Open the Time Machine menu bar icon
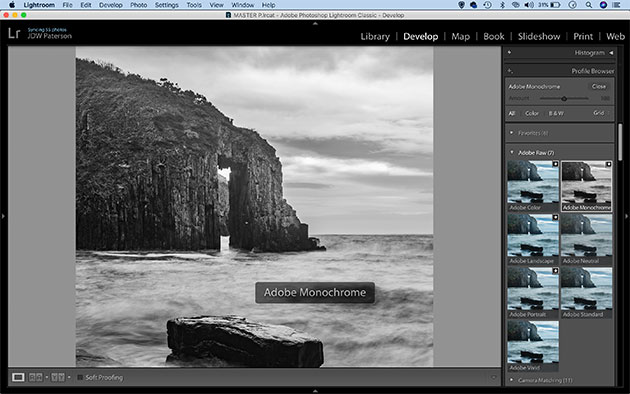The height and width of the screenshot is (394, 630). coord(487,5)
